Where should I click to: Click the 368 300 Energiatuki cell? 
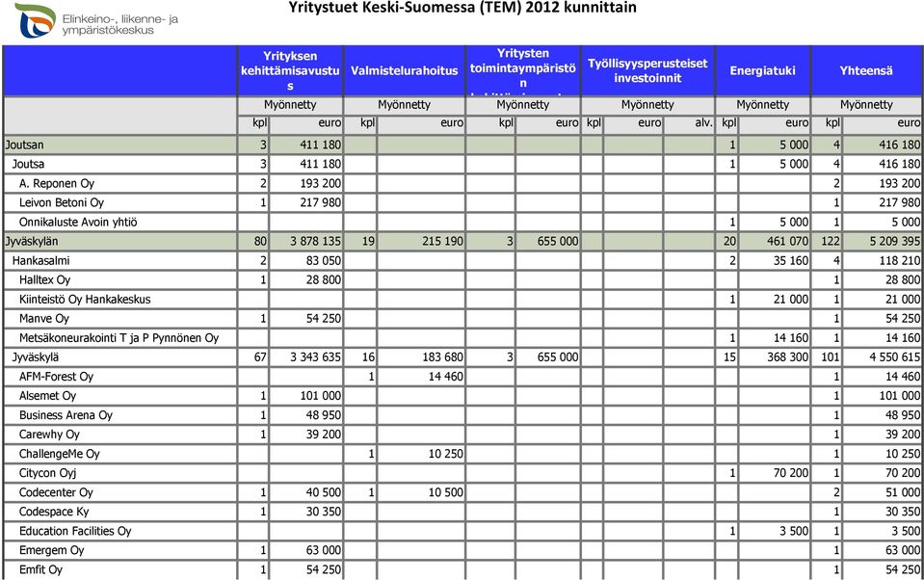(775, 357)
